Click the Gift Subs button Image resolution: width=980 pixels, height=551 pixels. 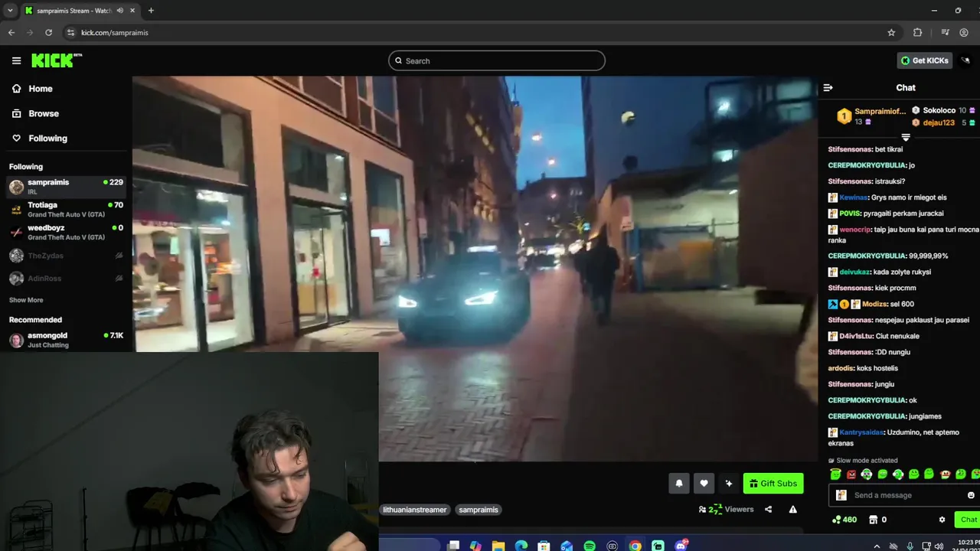pos(773,483)
